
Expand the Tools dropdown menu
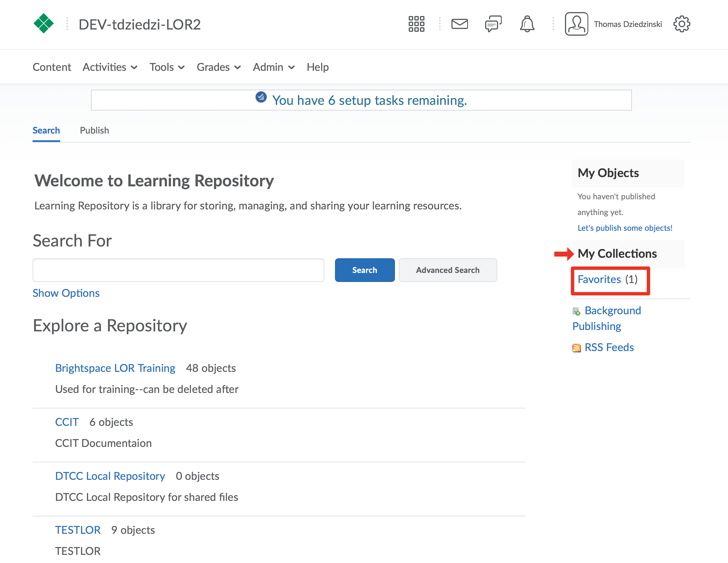[167, 67]
